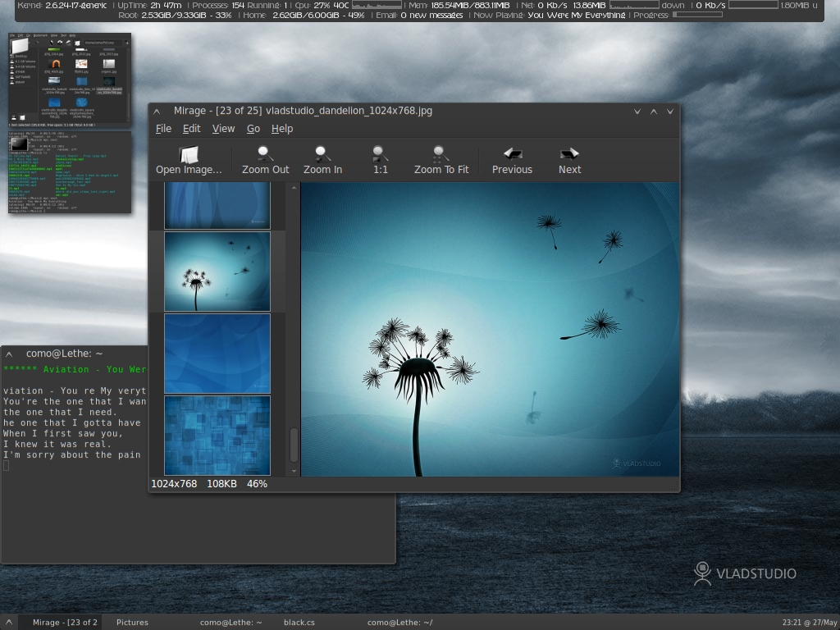840x630 pixels.
Task: Open the Edit menu in Mirage
Action: click(x=191, y=129)
